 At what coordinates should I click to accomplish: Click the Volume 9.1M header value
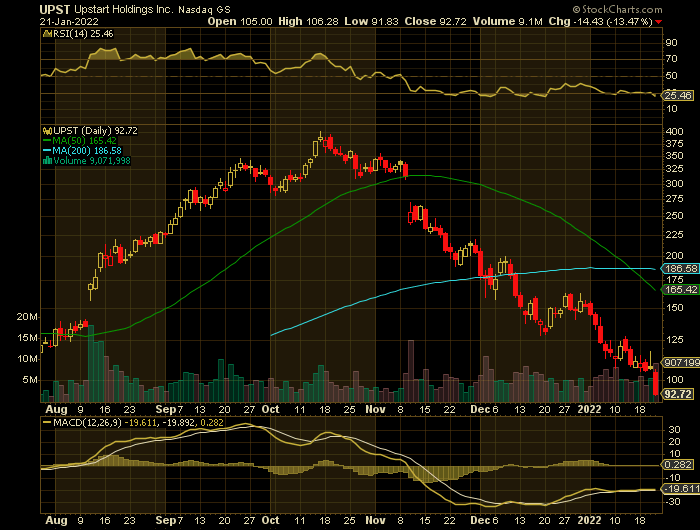point(508,21)
